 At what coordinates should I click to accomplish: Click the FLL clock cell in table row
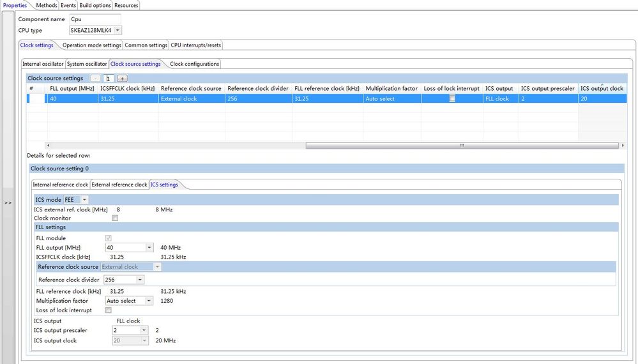[501, 98]
